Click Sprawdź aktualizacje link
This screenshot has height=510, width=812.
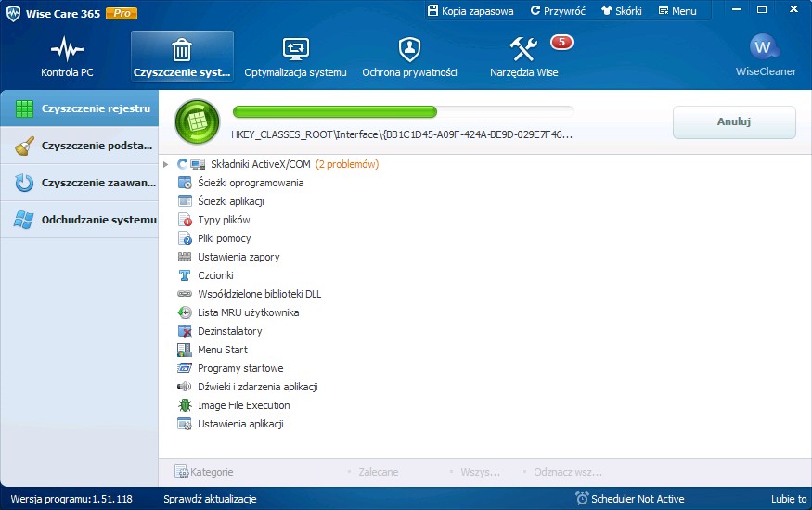[210, 499]
